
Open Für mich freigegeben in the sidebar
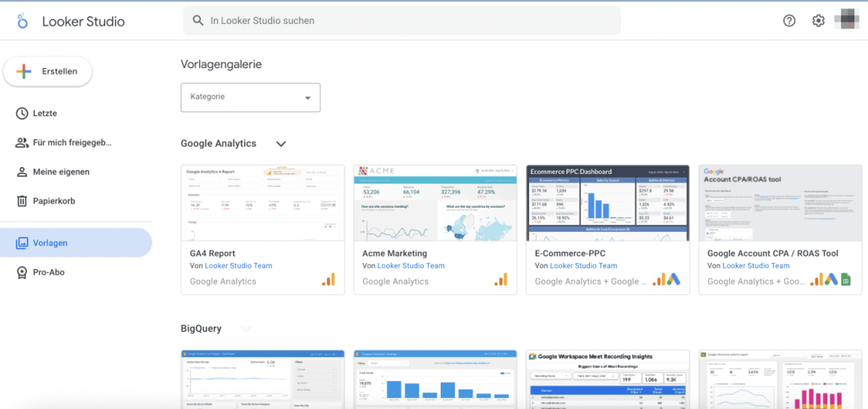[x=75, y=143]
